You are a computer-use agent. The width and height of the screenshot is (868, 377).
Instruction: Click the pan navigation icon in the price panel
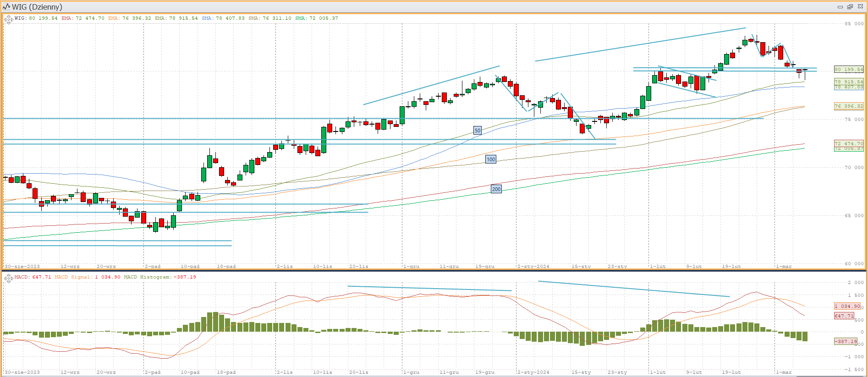click(x=8, y=20)
